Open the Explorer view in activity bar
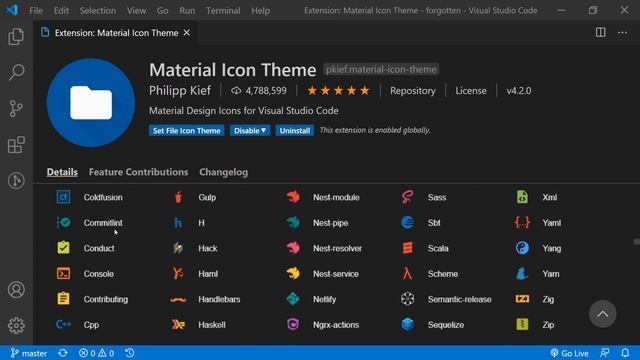 tap(16, 36)
